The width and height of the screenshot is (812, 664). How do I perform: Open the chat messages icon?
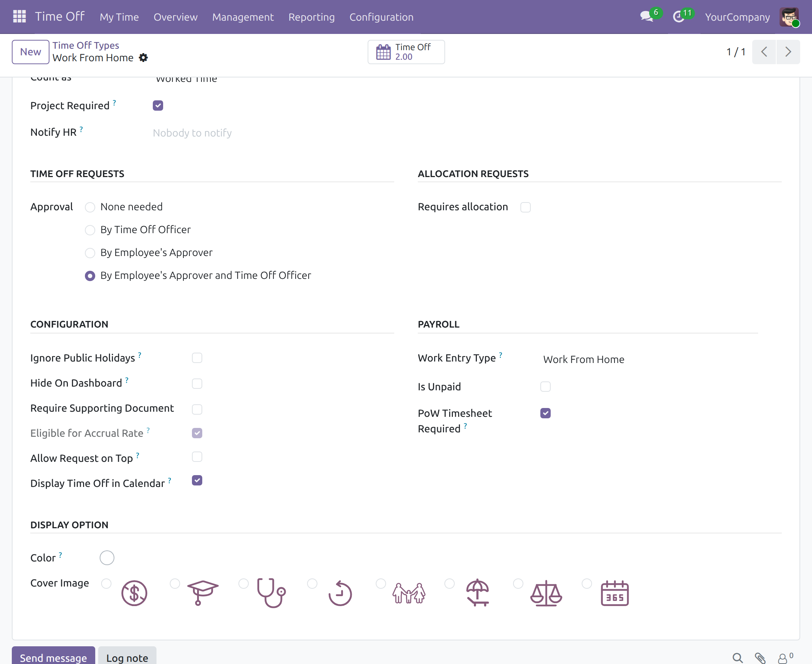[646, 17]
